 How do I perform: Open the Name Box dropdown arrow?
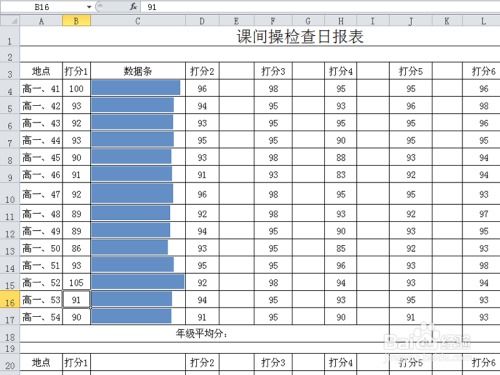(x=89, y=7)
